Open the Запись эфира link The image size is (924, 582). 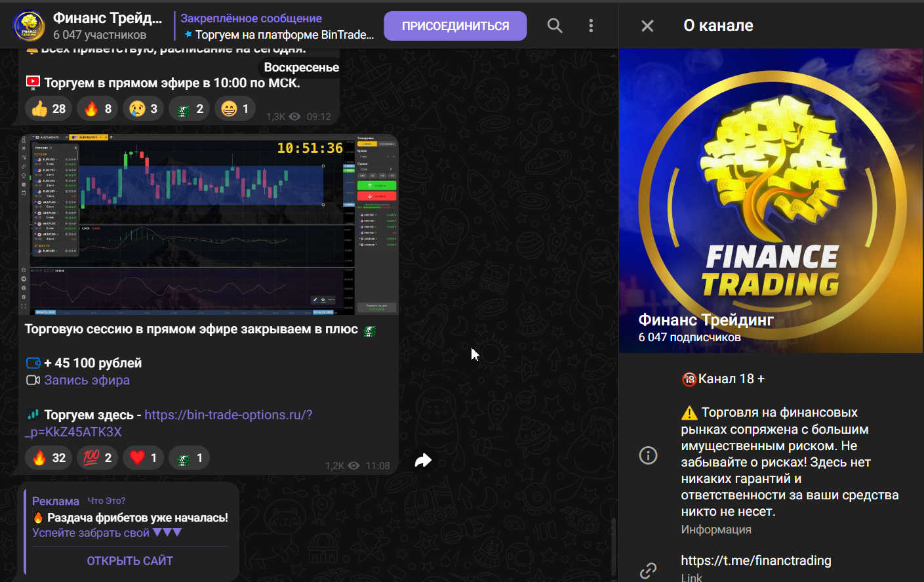[x=87, y=380]
